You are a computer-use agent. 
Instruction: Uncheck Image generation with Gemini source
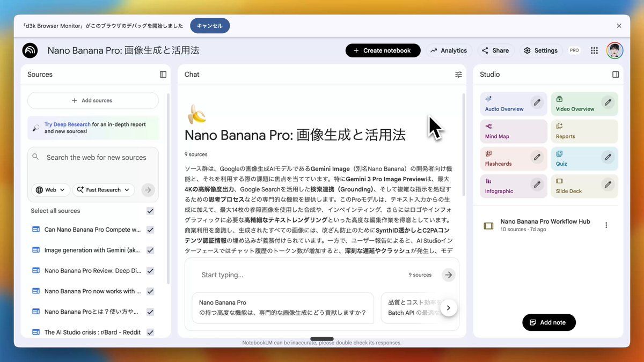150,250
